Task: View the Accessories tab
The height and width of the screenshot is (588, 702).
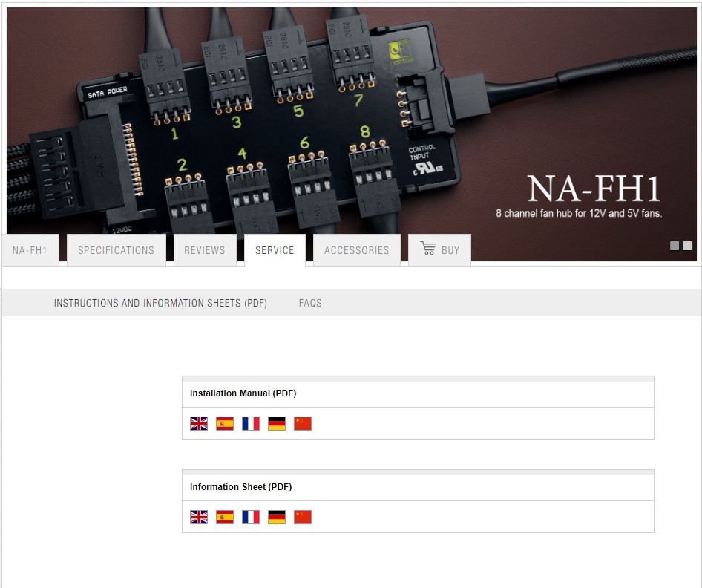Action: pyautogui.click(x=356, y=250)
